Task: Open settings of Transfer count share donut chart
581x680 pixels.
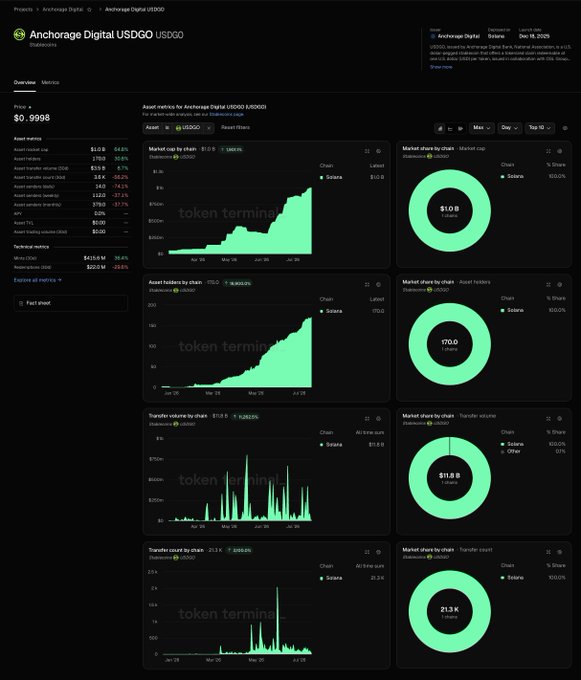Action: tap(560, 552)
